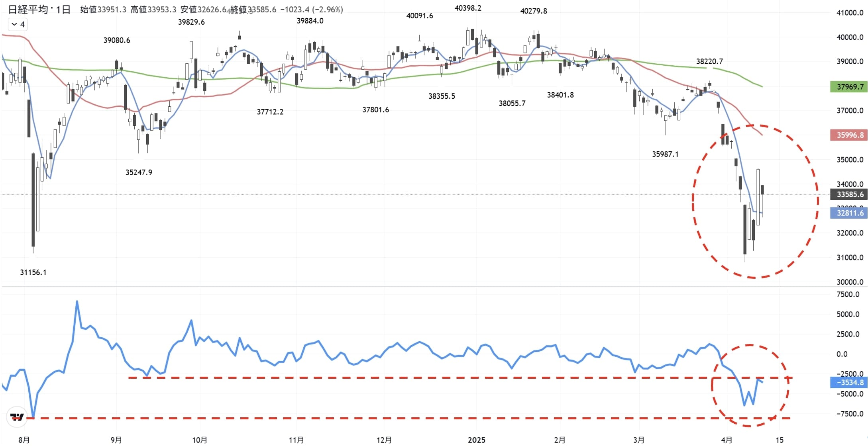Click the price label 39829.6
Screen dimensions: 868x446
coord(191,22)
